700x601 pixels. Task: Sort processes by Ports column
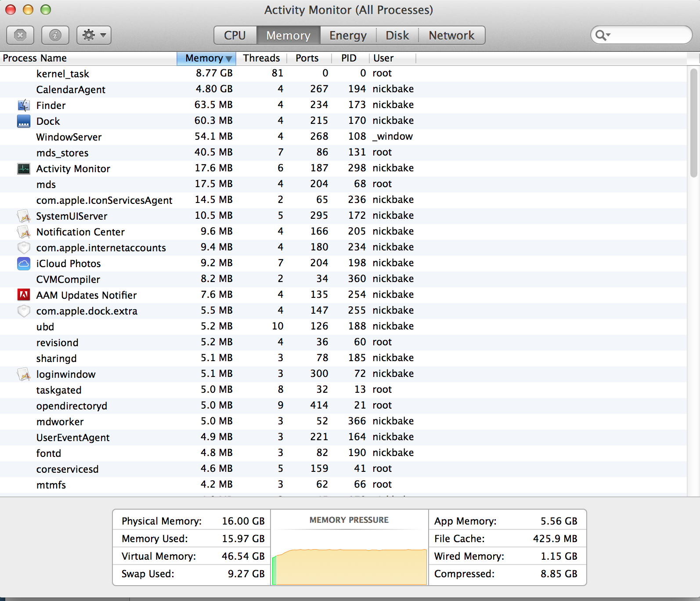pyautogui.click(x=309, y=58)
